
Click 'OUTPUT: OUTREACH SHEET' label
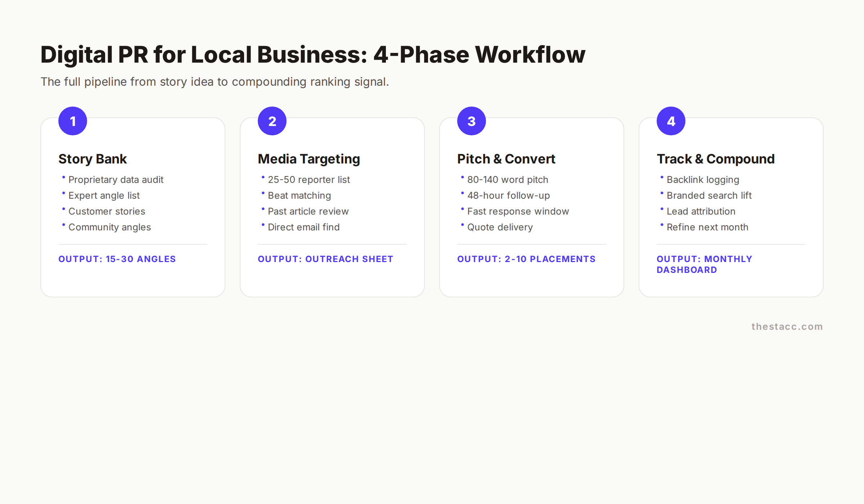[325, 259]
